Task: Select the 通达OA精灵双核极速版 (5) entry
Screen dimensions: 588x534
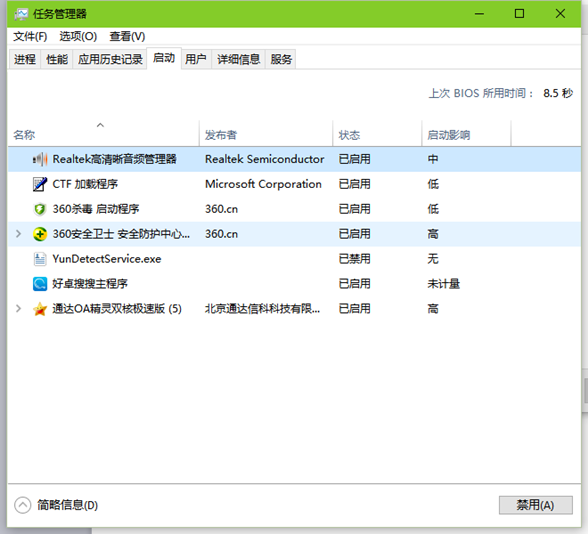Action: coord(117,309)
